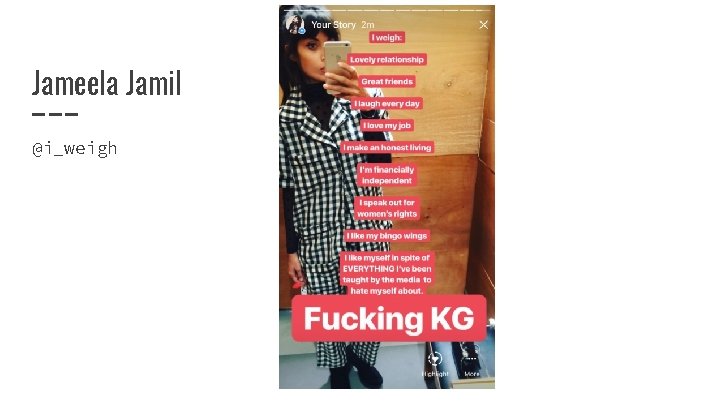The height and width of the screenshot is (405, 720).
Task: Select 'I make an honest living' sticker
Action: [x=387, y=147]
